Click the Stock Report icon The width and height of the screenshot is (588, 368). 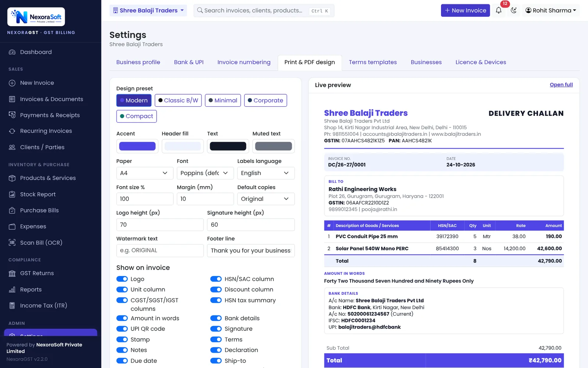coord(12,194)
